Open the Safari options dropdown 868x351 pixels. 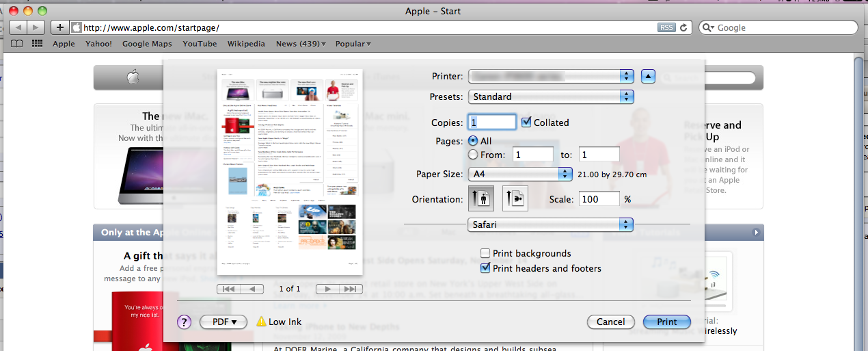tap(551, 224)
